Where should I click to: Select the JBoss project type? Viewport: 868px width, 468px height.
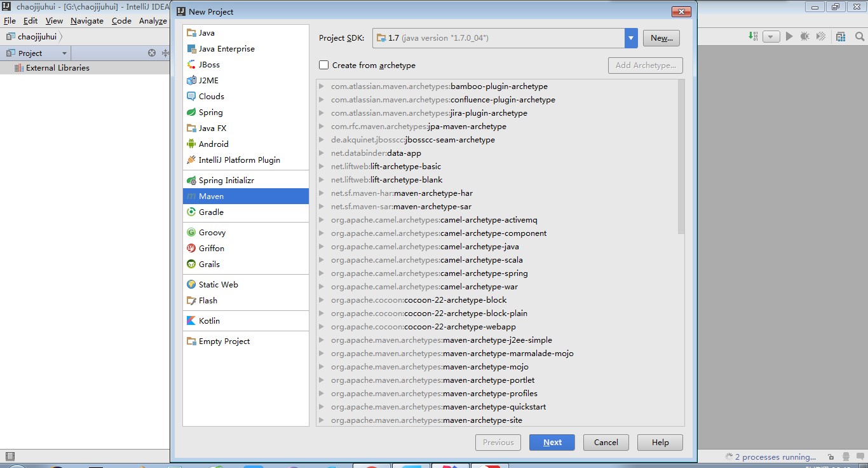click(x=245, y=64)
